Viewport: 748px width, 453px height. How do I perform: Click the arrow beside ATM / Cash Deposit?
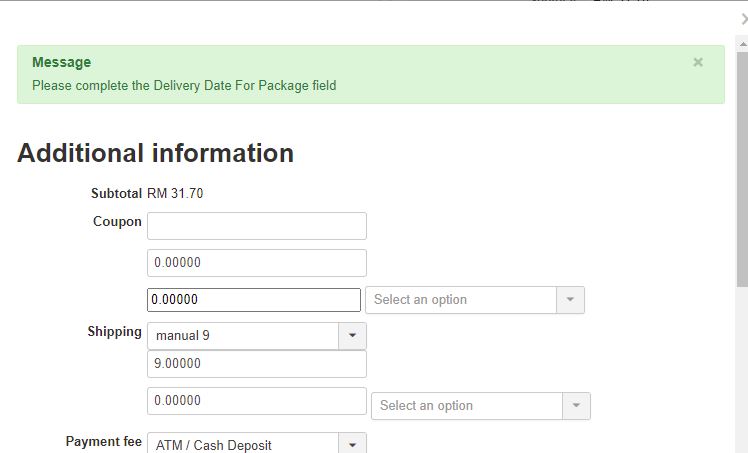(x=352, y=445)
